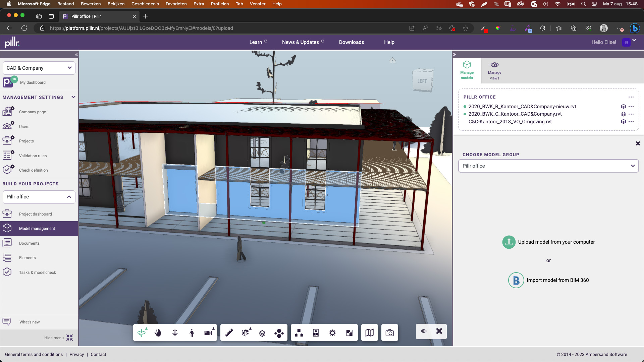Open options for C&C-Kantoor_2018_VO_Omgeving.rvt
Image resolution: width=644 pixels, height=362 pixels.
point(631,121)
